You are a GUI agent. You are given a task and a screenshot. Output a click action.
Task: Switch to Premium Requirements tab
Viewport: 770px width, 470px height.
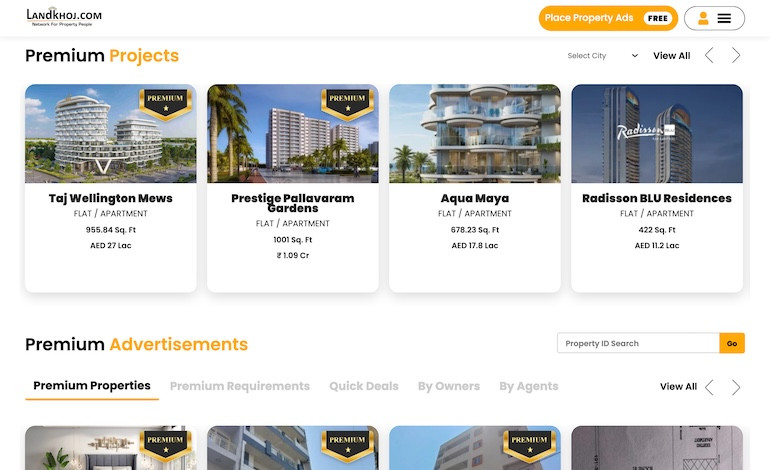pos(240,387)
